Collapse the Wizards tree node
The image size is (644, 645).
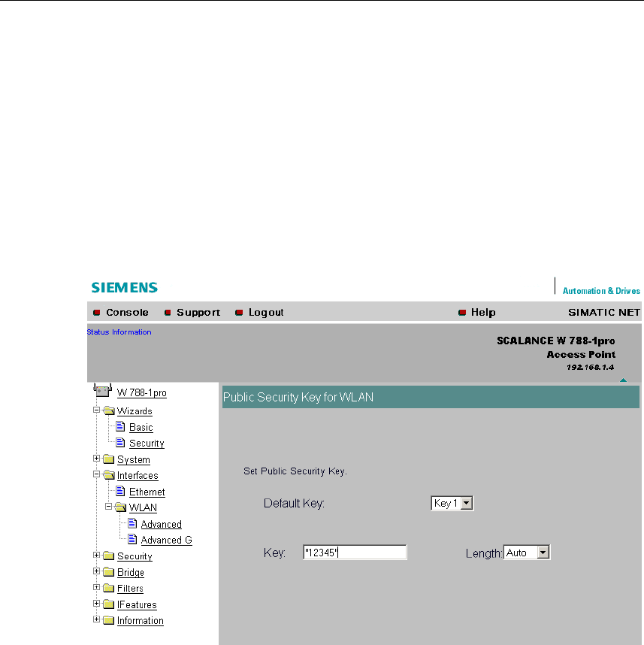[96, 410]
